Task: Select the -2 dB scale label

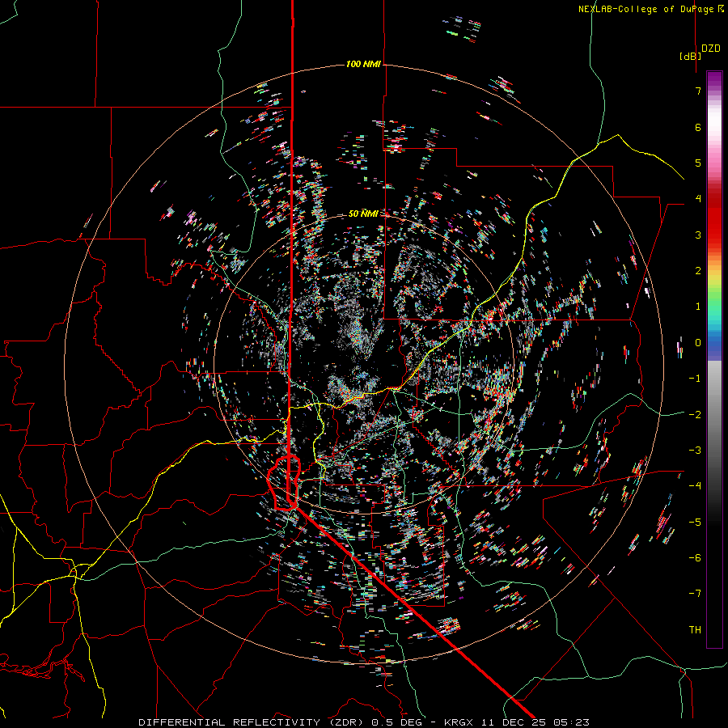Action: [695, 414]
